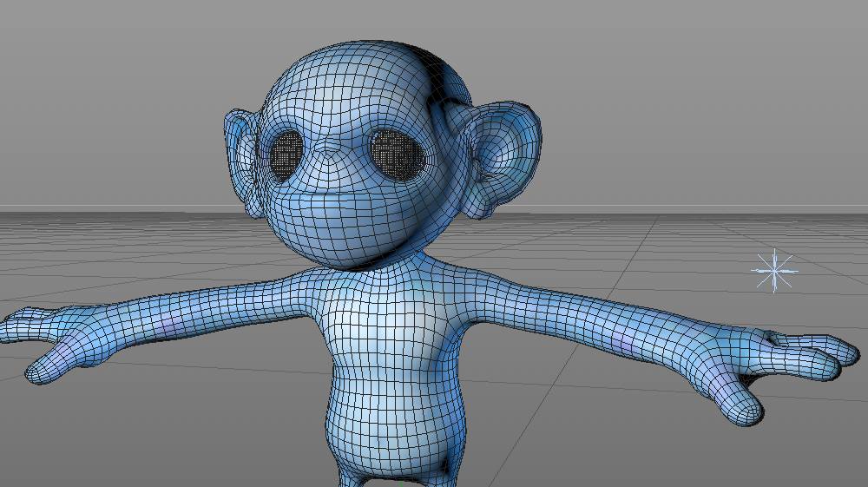
Task: Click the monkey's dark eye on the right
Action: [x=398, y=155]
